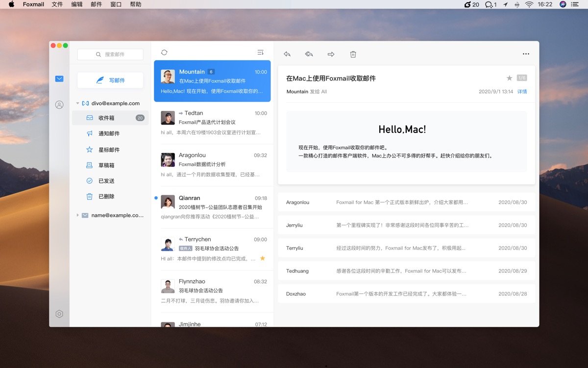The height and width of the screenshot is (368, 588).
Task: Select the Reply All icon
Action: click(x=309, y=54)
